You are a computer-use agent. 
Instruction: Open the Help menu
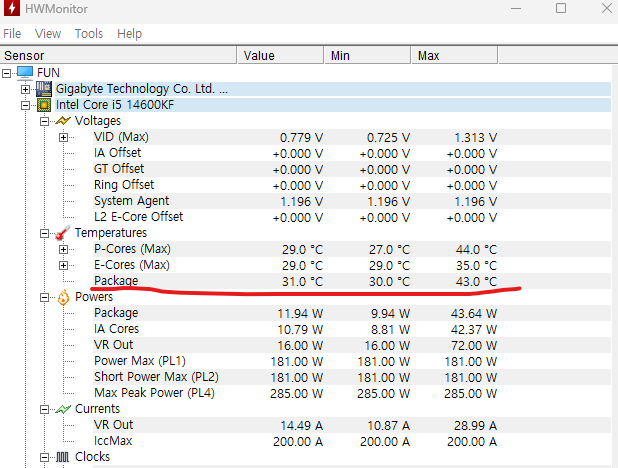[x=129, y=34]
